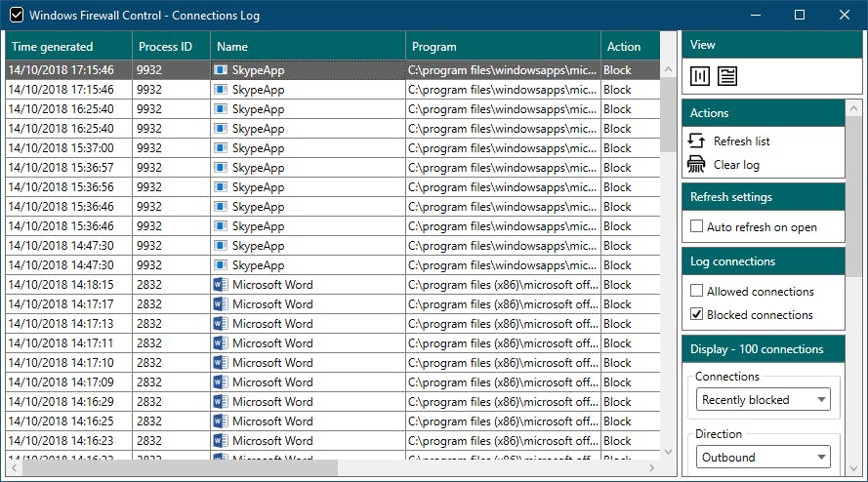Screen dimensions: 868x482
Task: Click Word icon in 14:17:11 row
Action: pos(221,343)
